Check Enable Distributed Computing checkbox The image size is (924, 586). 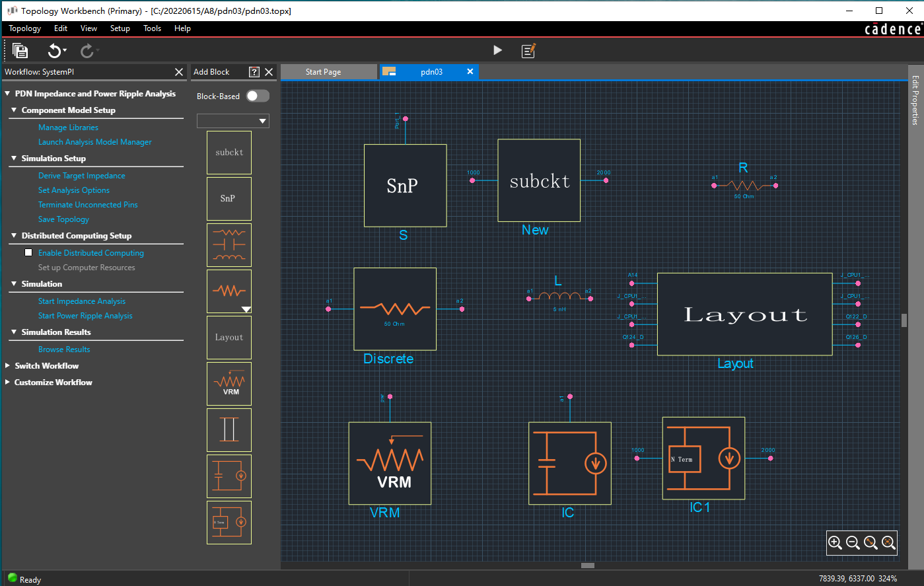point(28,252)
